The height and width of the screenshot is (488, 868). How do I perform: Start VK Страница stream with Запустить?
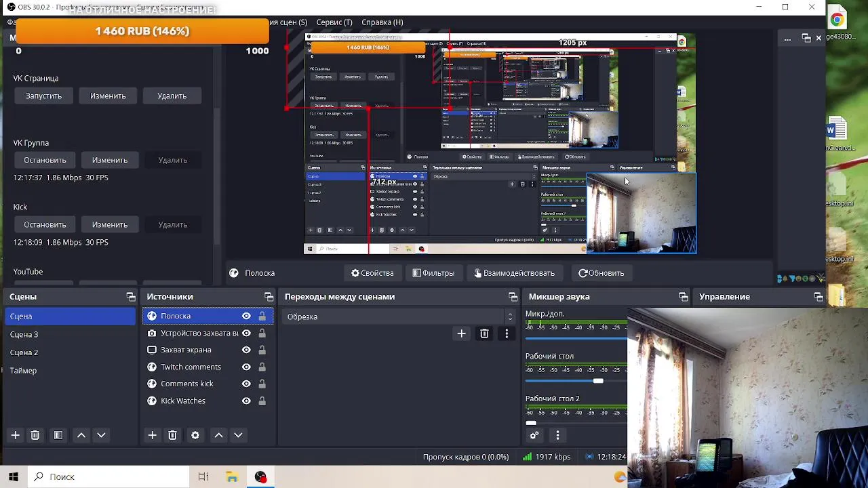tap(43, 96)
